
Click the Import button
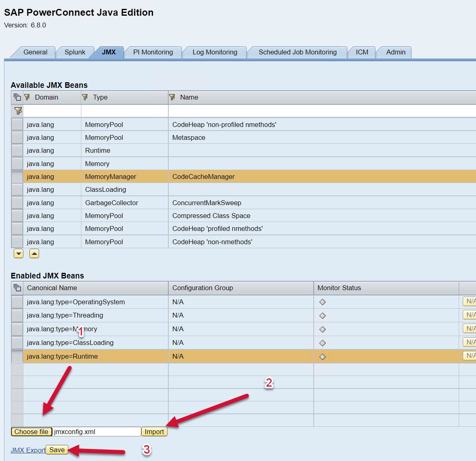pos(154,432)
